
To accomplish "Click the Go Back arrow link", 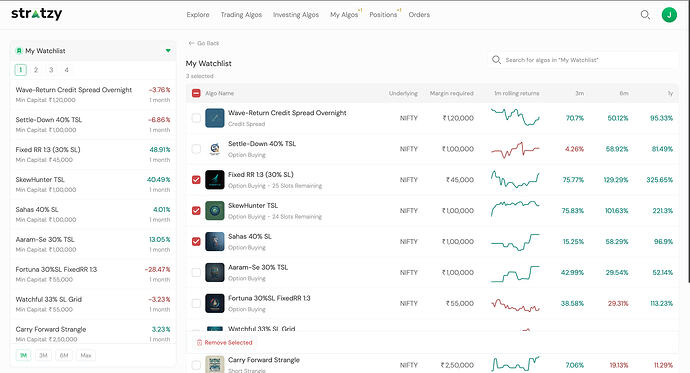I will [x=203, y=43].
